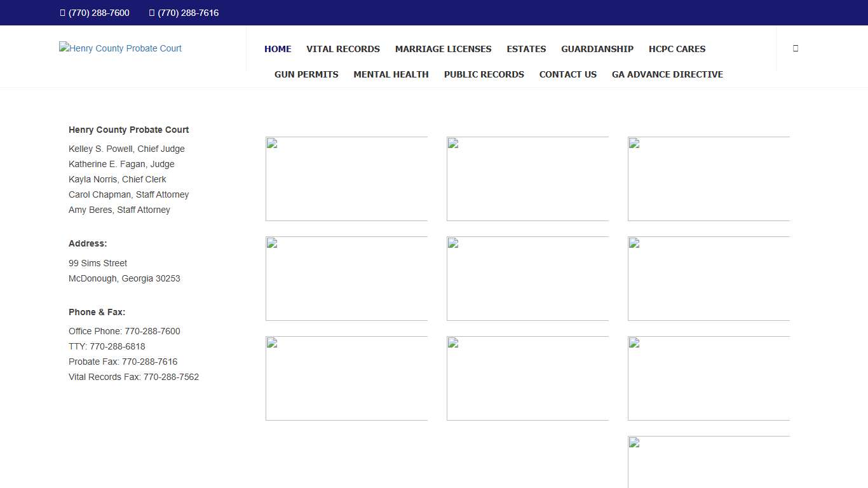Viewport: 868px width, 488px height.
Task: Open GA ADVANCE DIRECTIVE page
Action: [x=667, y=74]
